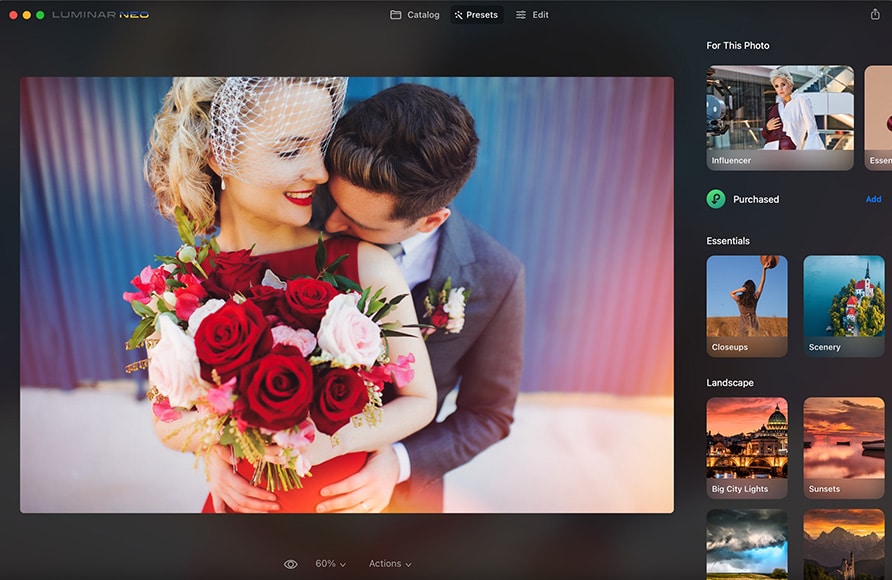Choose the Big City Lights preset
Screen dimensions: 892x580
click(x=746, y=447)
